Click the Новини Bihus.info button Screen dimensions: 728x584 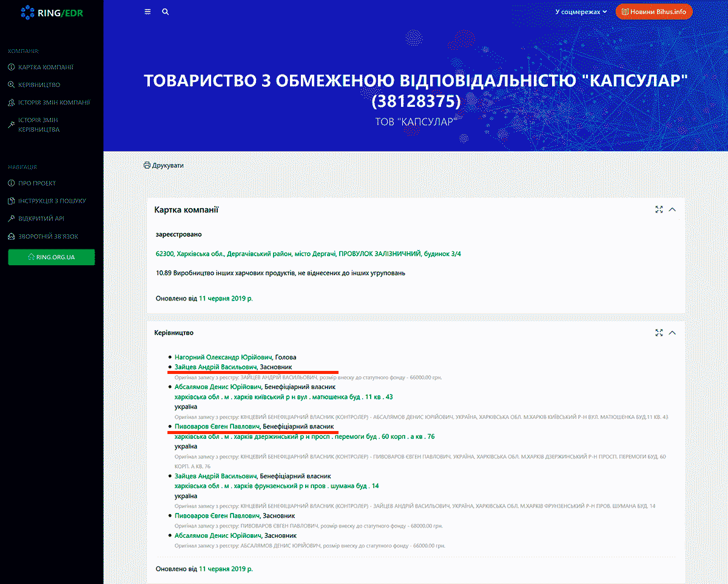click(654, 12)
